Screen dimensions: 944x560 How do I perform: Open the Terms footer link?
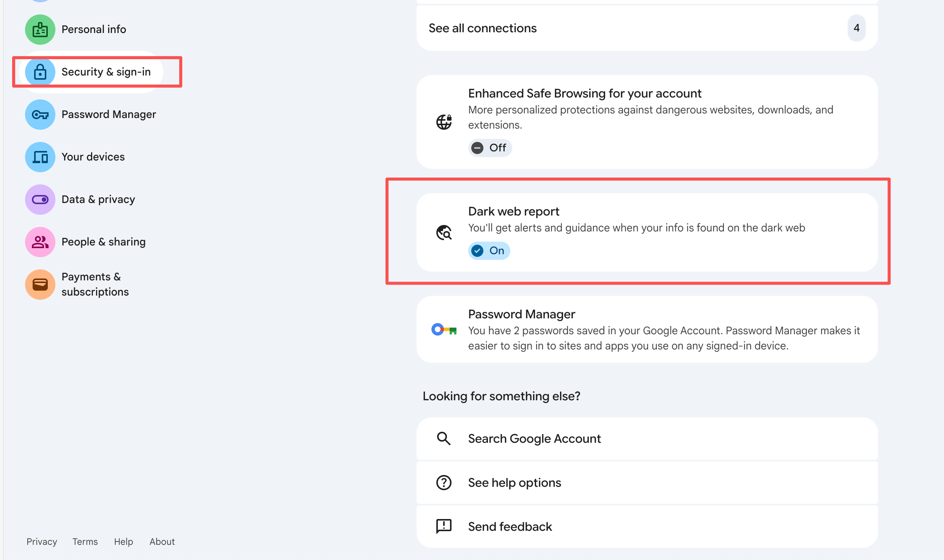pos(85,542)
